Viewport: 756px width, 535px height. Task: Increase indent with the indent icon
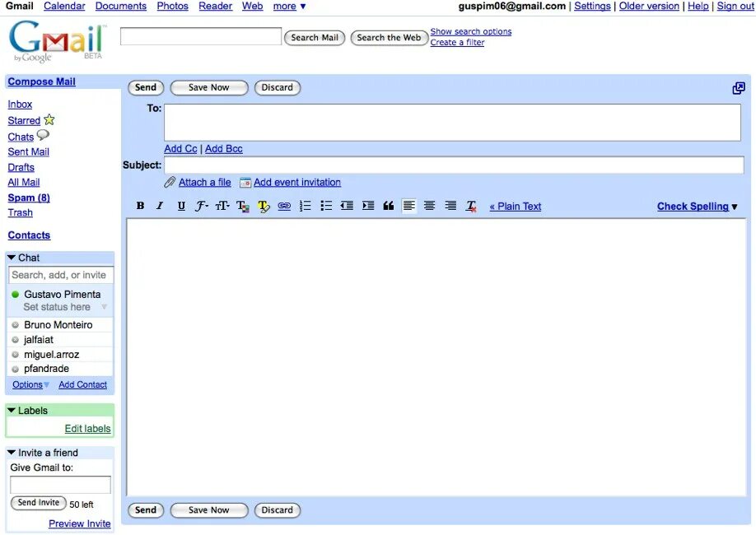coord(368,206)
